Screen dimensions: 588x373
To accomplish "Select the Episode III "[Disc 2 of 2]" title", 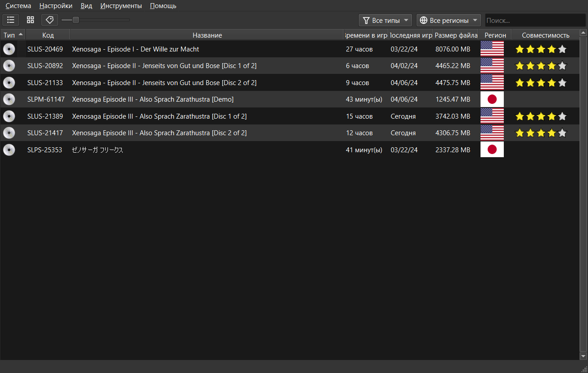I will point(159,133).
